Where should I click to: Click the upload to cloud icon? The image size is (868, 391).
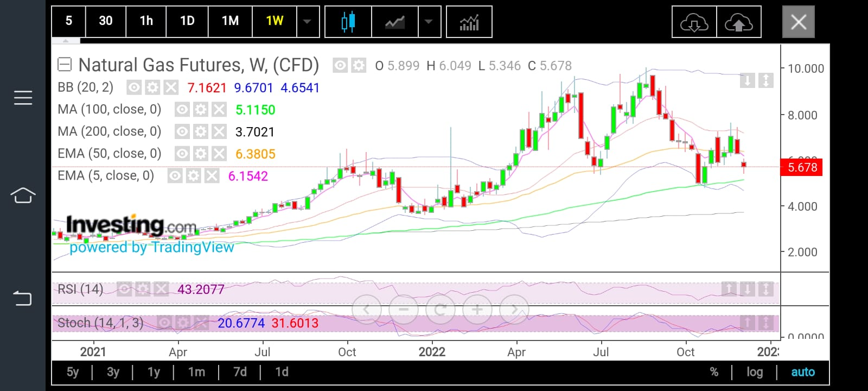(739, 22)
